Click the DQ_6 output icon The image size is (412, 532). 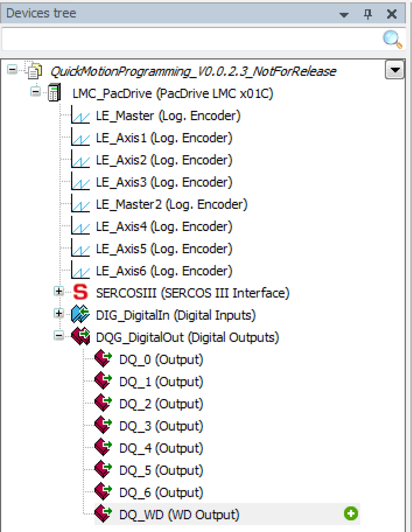pyautogui.click(x=103, y=492)
